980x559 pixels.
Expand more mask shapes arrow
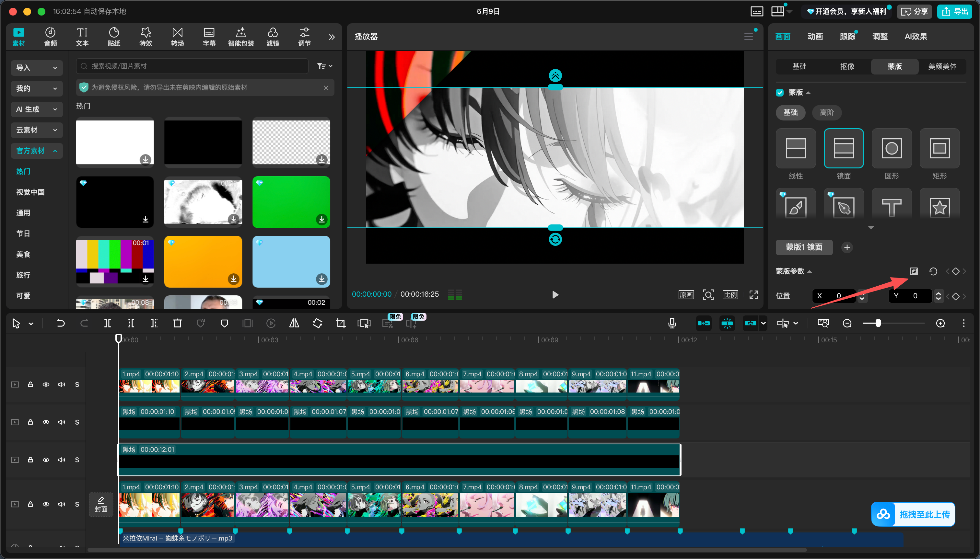(x=871, y=228)
